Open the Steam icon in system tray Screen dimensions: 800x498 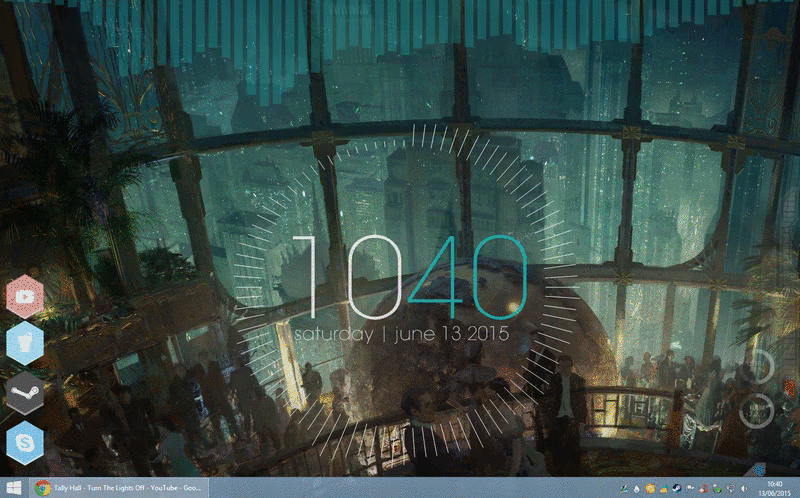click(x=677, y=488)
